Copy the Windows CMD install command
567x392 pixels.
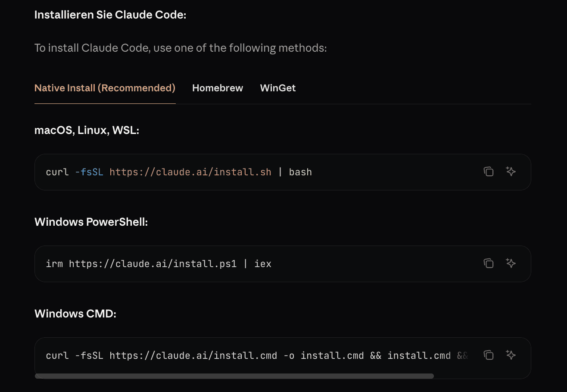pos(489,355)
